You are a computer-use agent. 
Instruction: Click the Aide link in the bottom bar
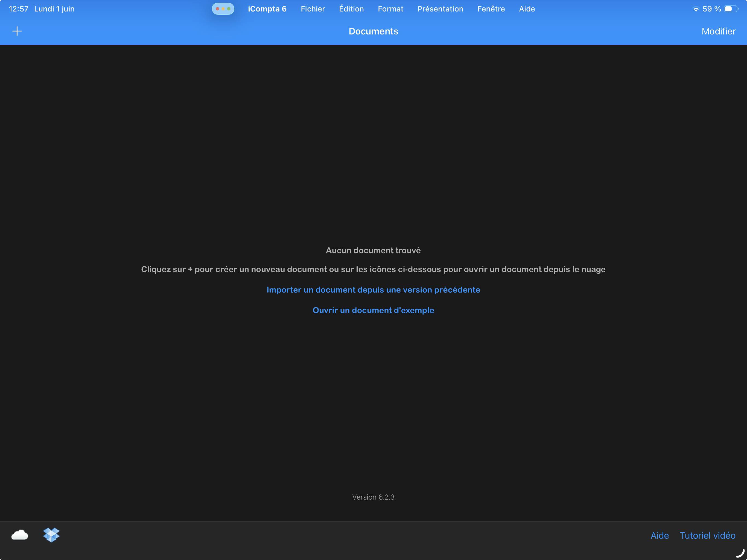660,535
